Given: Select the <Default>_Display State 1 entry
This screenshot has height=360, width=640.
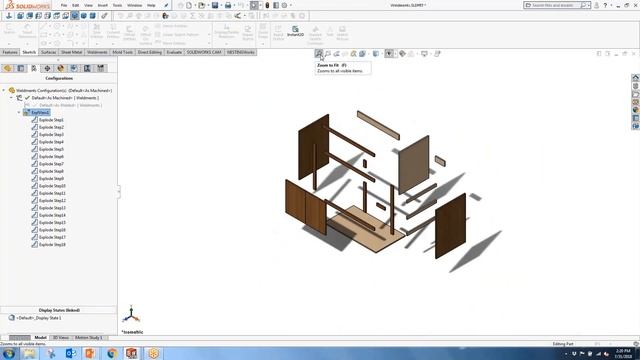Looking at the screenshot, I should 39,318.
